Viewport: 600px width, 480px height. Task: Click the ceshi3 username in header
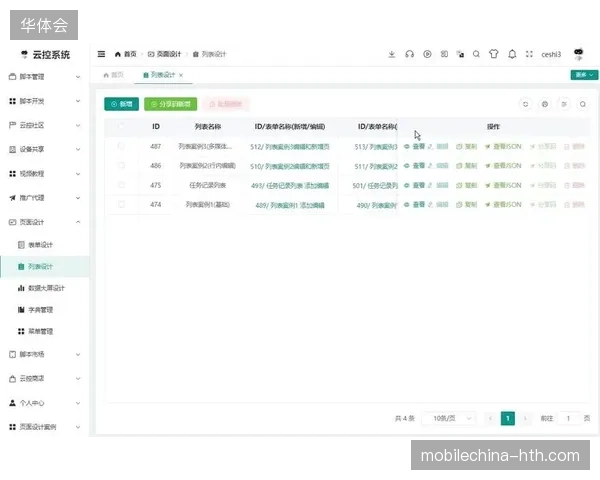pos(551,54)
